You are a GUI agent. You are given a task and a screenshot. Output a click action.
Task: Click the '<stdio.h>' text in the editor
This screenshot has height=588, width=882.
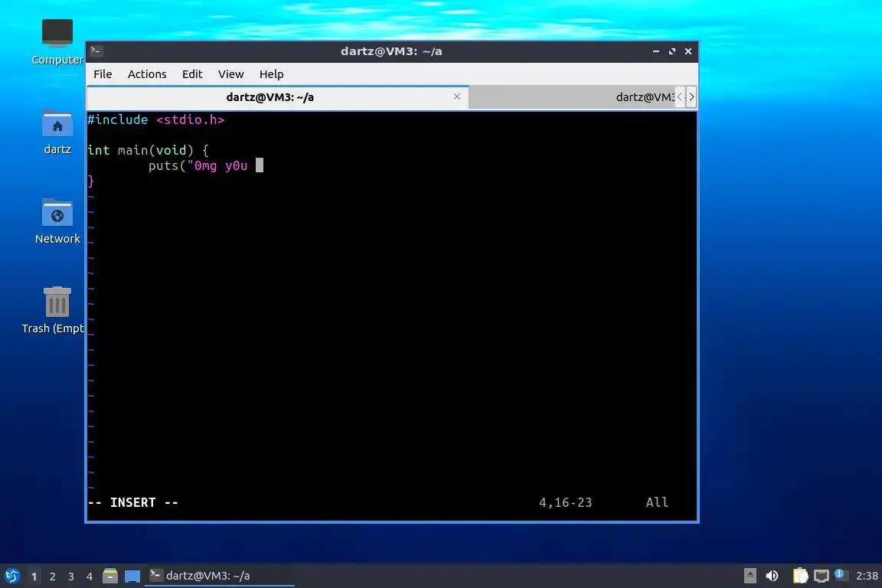coord(190,119)
